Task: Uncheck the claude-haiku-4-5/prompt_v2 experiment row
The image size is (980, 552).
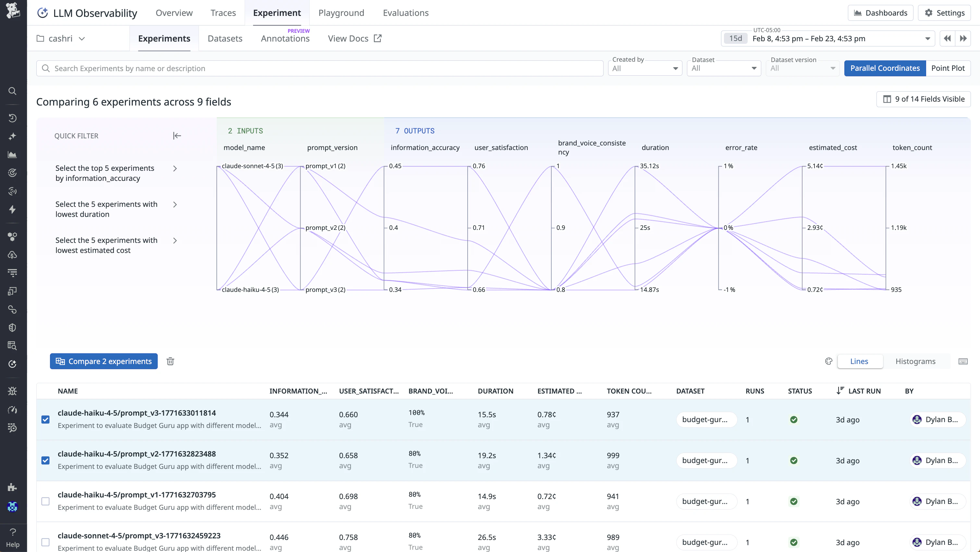Action: [45, 460]
